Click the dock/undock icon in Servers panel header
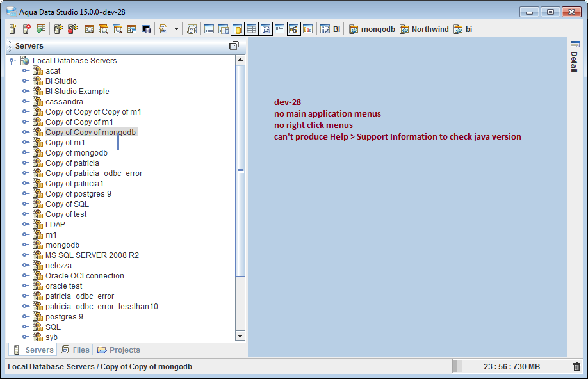 tap(234, 45)
